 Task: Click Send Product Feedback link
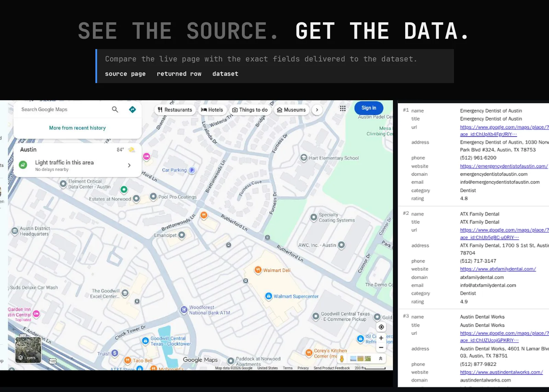point(331,368)
